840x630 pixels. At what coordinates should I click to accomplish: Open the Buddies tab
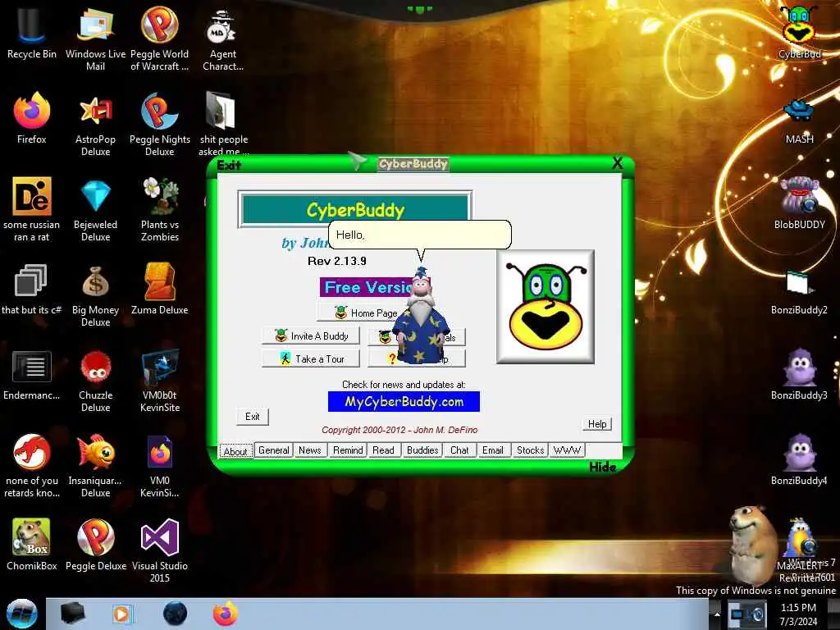pyautogui.click(x=422, y=450)
